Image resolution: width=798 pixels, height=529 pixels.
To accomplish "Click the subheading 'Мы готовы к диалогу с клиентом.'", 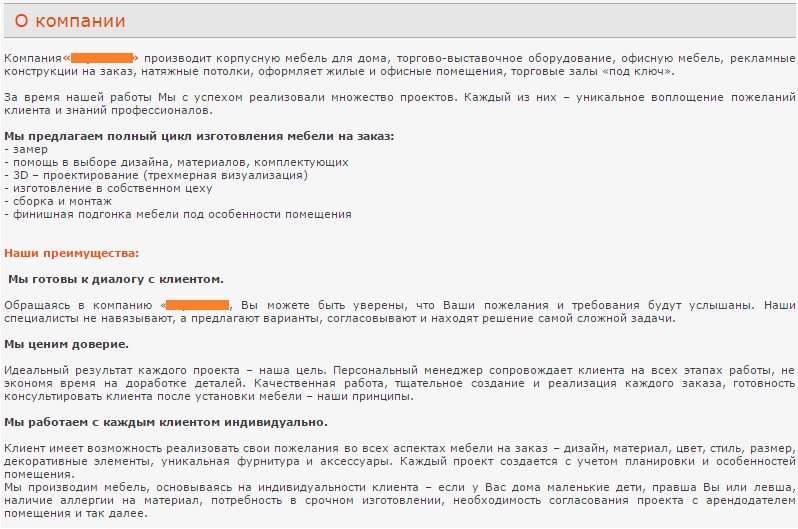I will 116,279.
